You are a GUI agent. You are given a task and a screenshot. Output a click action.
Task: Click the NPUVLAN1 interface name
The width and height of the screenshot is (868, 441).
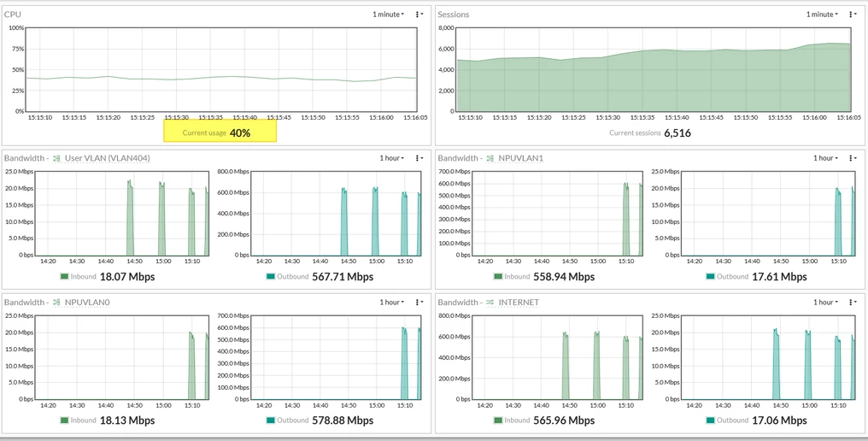pos(521,158)
